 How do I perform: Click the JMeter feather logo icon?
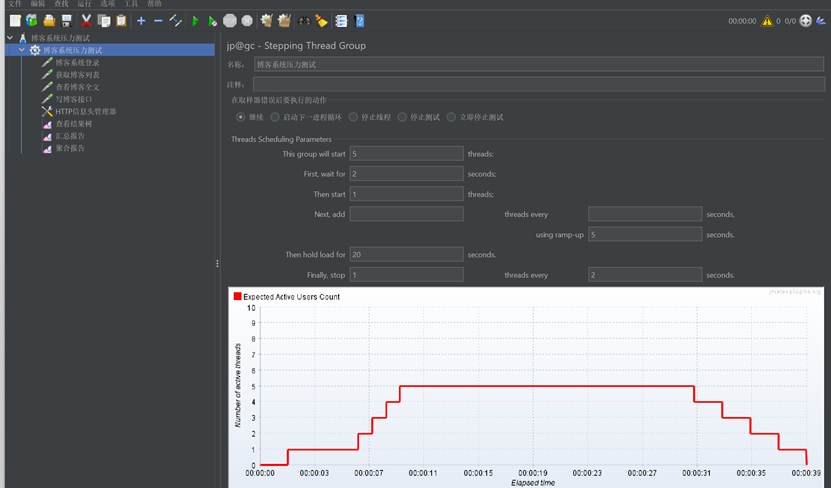click(821, 21)
